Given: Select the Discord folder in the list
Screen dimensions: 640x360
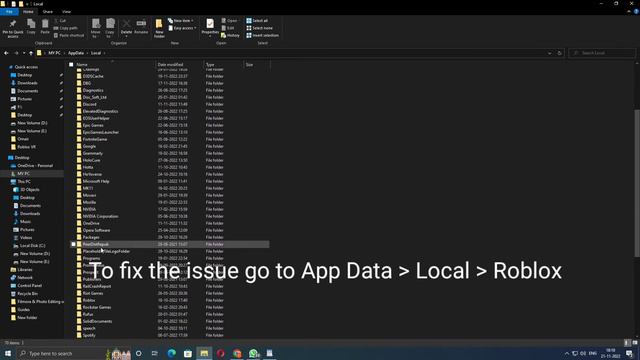Looking at the screenshot, I should click(x=89, y=104).
